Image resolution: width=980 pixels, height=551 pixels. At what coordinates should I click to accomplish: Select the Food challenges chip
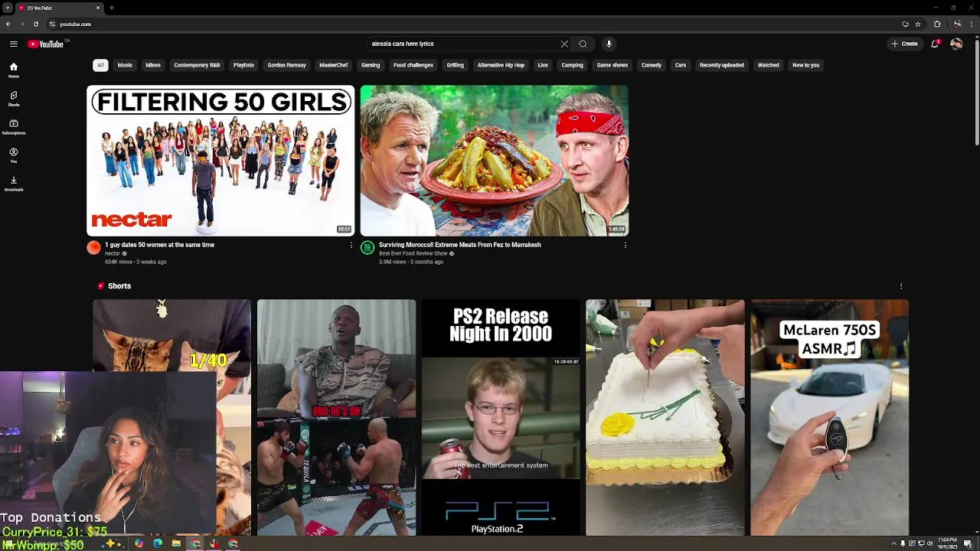pos(413,65)
